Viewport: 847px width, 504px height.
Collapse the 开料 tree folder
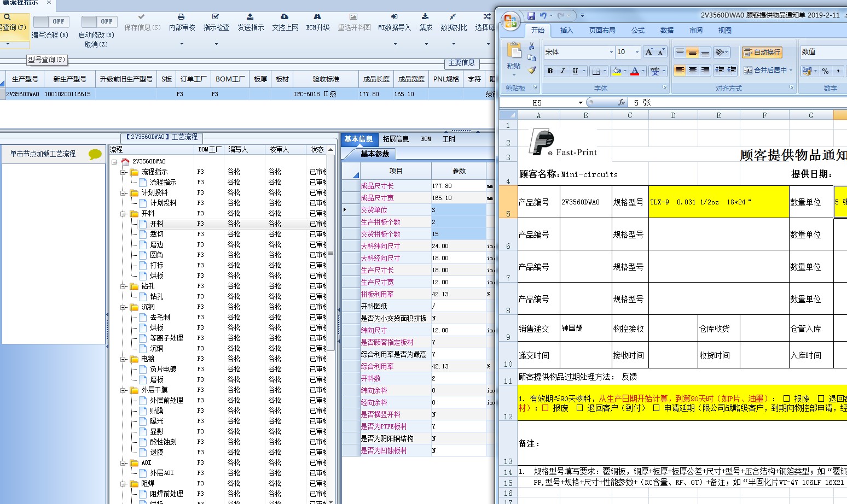pos(124,214)
